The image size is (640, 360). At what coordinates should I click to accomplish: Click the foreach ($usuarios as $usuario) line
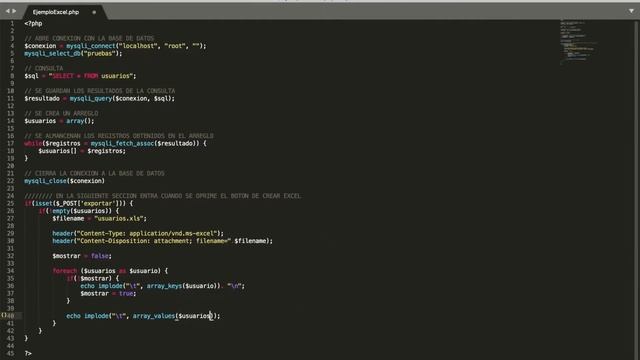click(110, 271)
